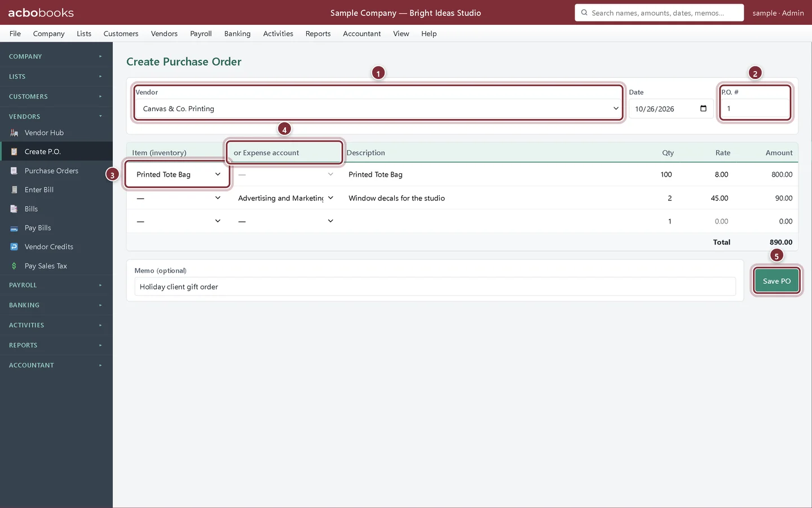Click the Pay Bills icon
Viewport: 812px width, 508px height.
14,228
